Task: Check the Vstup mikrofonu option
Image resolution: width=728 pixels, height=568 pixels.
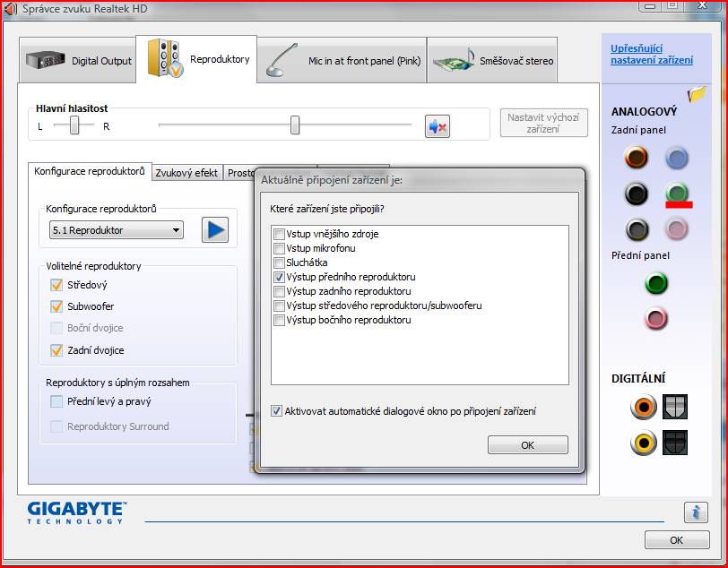Action: pos(279,248)
